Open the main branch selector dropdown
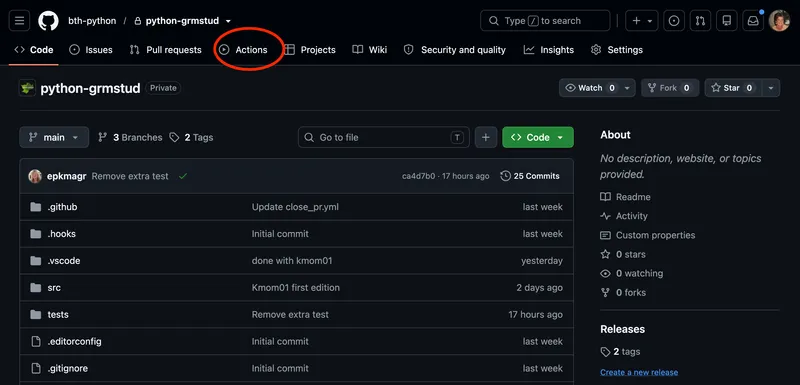This screenshot has height=385, width=800. point(54,137)
